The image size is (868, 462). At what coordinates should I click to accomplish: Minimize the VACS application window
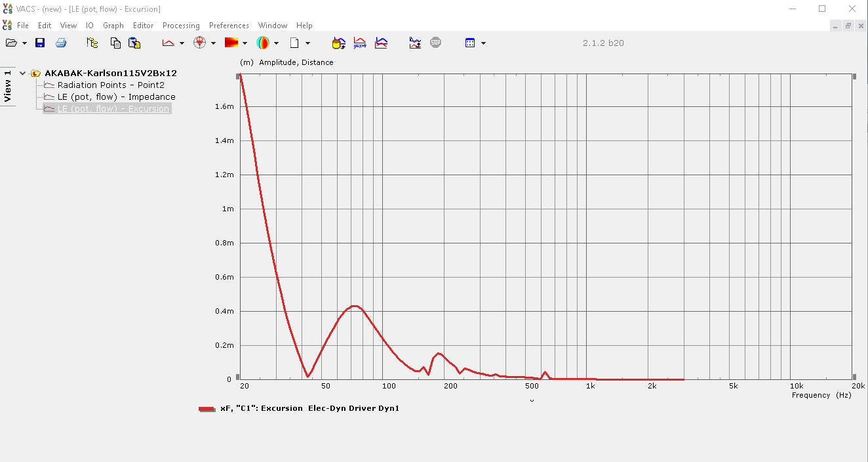pyautogui.click(x=793, y=9)
